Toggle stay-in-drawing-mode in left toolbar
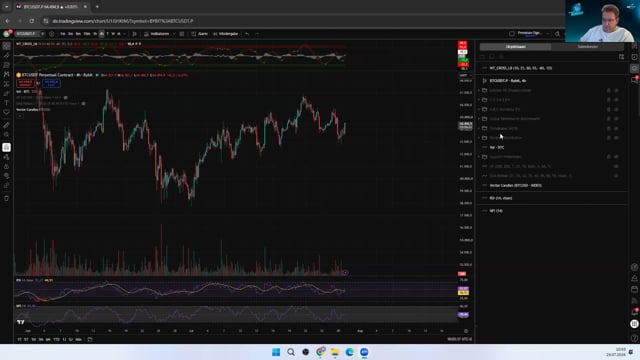Viewport: 640px width, 360px height. click(7, 157)
